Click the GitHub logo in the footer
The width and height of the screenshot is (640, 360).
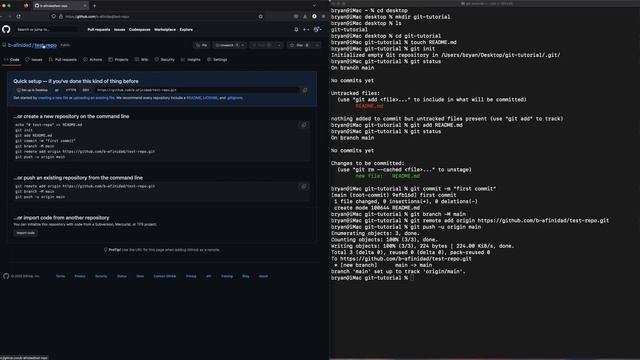(6, 276)
